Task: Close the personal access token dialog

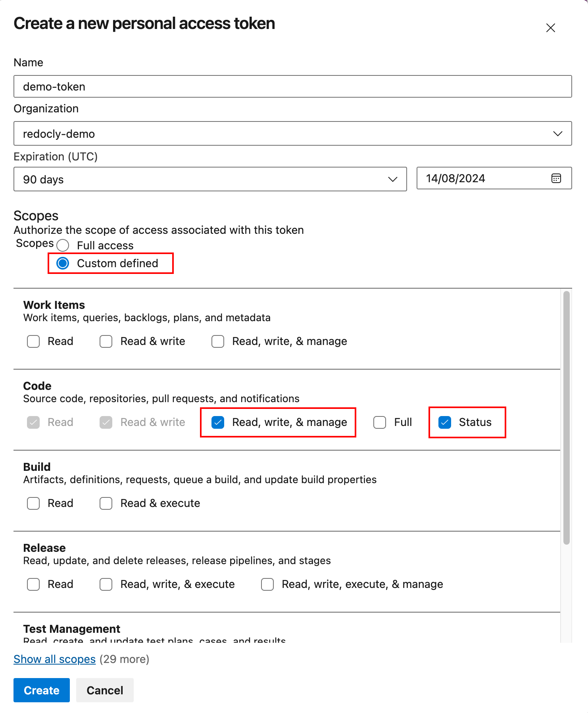Action: tap(550, 28)
